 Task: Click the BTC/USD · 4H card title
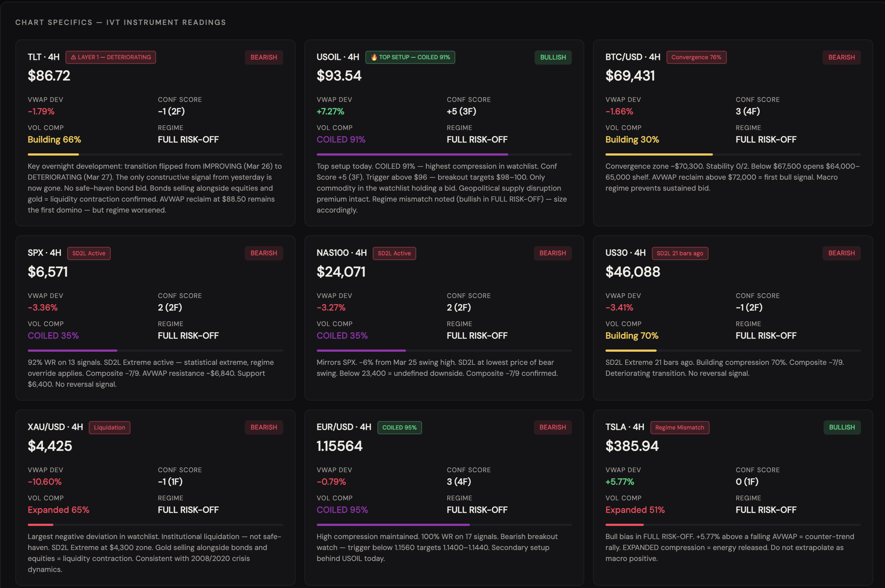633,57
